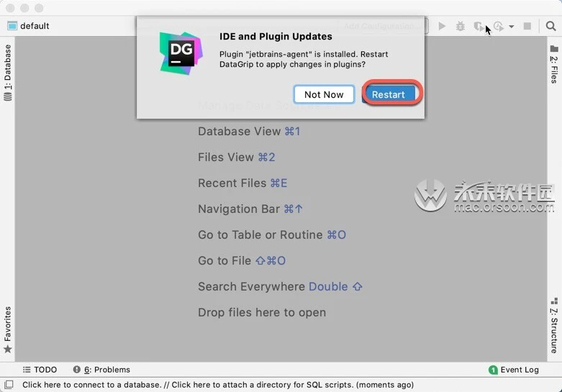Open the Event Log
The height and width of the screenshot is (392, 562).
514,370
